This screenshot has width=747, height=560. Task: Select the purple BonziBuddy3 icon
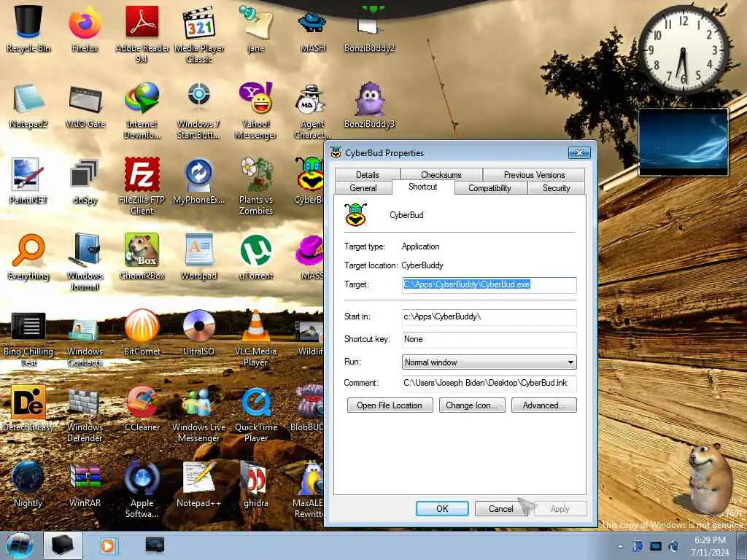click(370, 105)
